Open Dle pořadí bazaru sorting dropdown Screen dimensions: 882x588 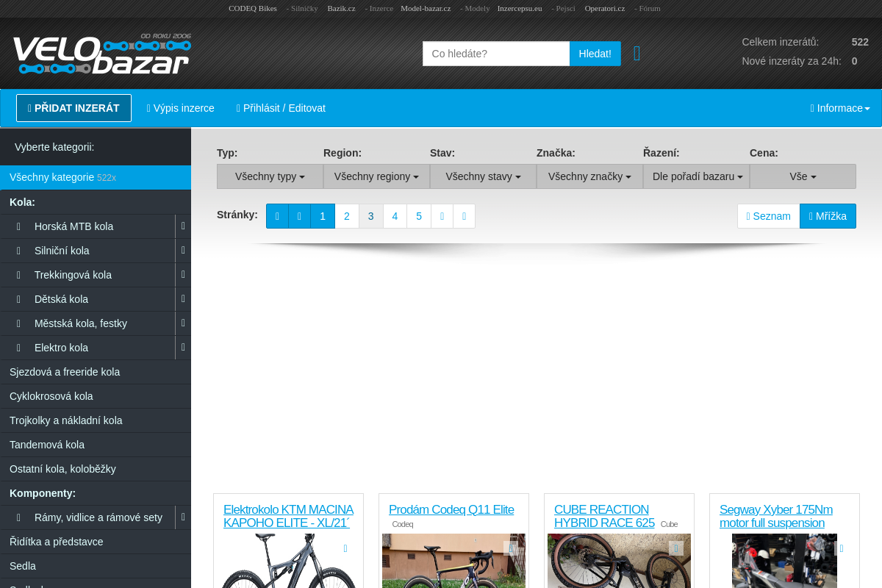[696, 176]
